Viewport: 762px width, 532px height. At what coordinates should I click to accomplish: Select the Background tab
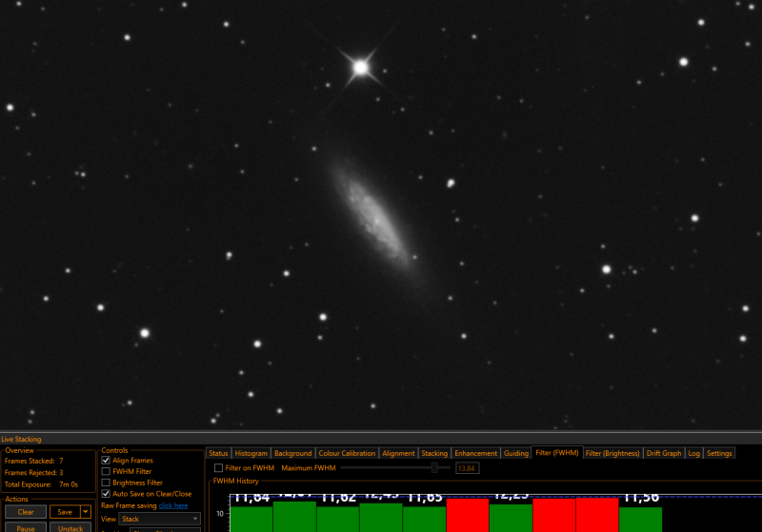click(292, 453)
